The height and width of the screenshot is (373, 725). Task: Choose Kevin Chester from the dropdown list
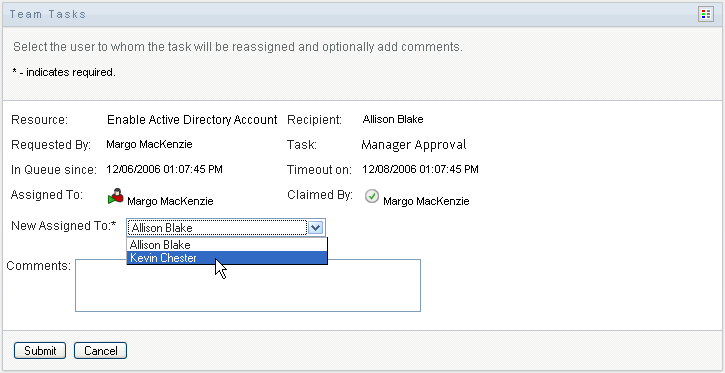227,258
